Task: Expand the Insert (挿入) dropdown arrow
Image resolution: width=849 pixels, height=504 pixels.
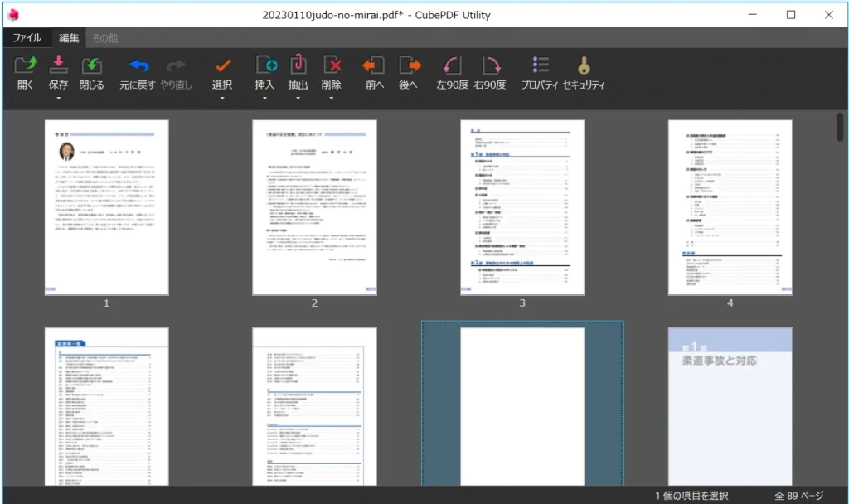Action: coord(265,99)
